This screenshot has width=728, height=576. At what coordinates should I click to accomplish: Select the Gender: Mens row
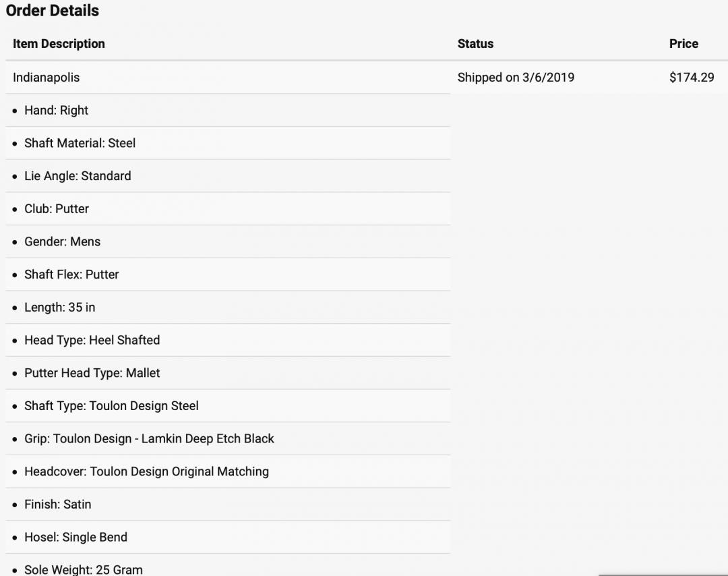point(228,241)
